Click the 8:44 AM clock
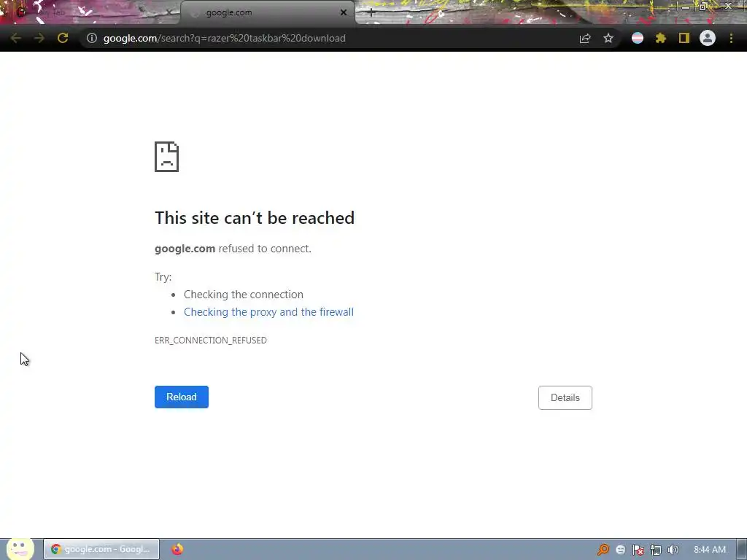The image size is (747, 560). 710,550
